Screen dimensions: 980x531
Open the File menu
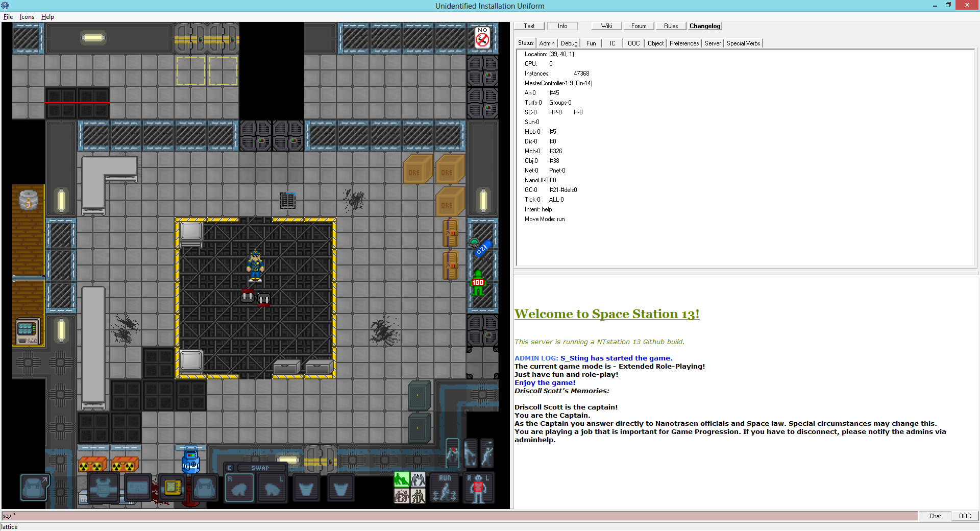(8, 17)
